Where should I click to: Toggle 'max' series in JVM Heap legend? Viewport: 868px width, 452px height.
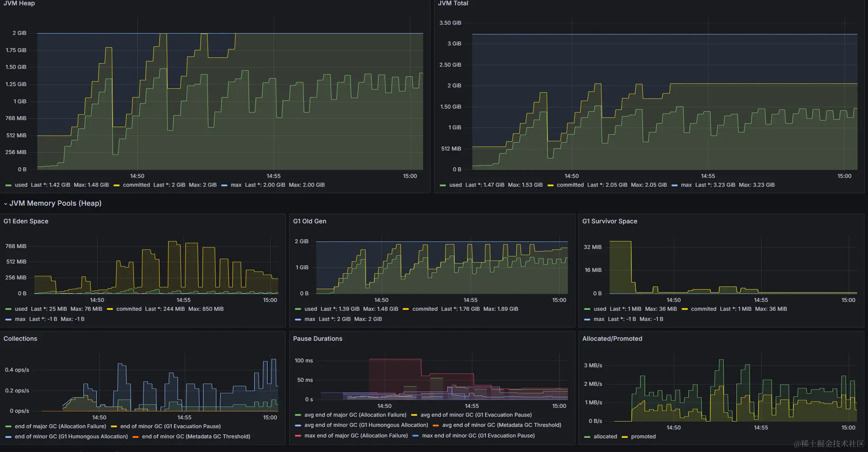pos(236,185)
